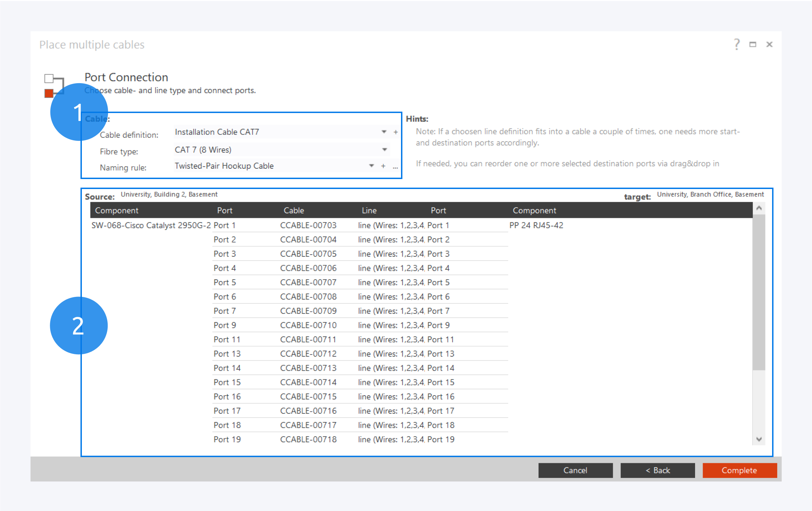Click the vertical scrollbar thumb of port list
Screen dimensions: 812x511
759,292
